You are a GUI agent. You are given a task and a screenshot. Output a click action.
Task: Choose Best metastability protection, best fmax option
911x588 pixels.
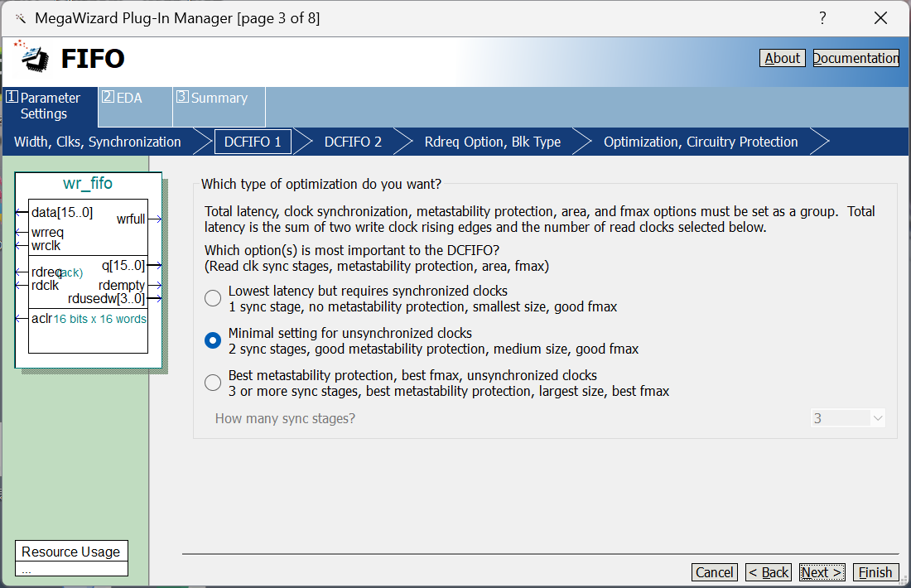(x=213, y=383)
